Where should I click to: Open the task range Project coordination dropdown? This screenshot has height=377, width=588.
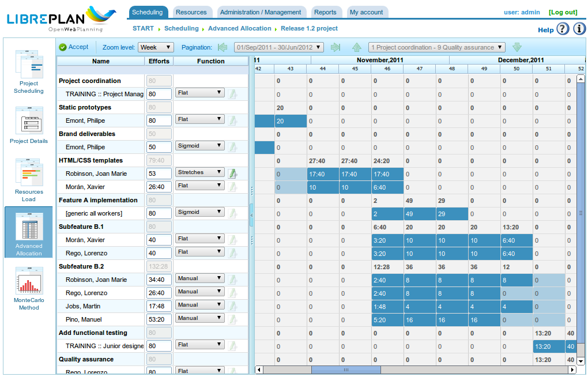click(x=437, y=47)
